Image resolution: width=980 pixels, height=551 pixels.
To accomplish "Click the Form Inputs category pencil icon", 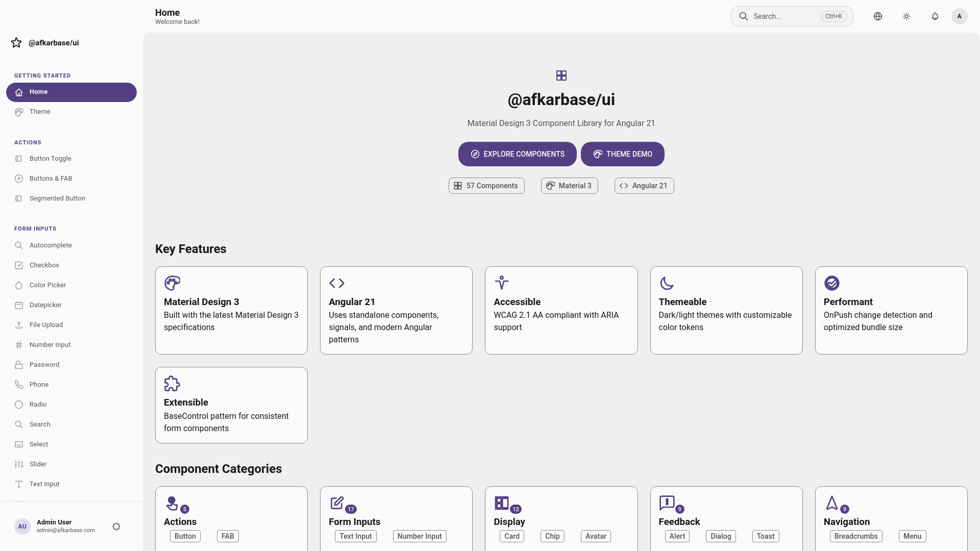I will click(337, 503).
